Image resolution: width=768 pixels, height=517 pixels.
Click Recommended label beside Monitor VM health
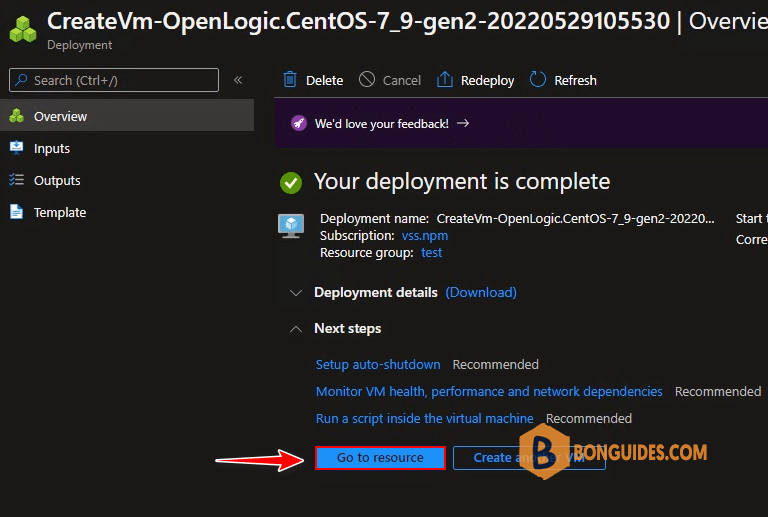tap(718, 392)
